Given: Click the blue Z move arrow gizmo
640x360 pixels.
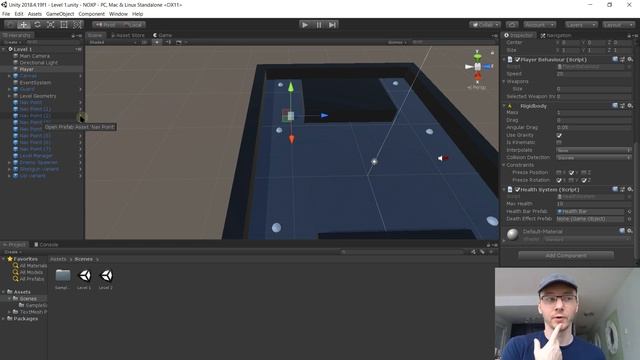Looking at the screenshot, I should coord(324,116).
